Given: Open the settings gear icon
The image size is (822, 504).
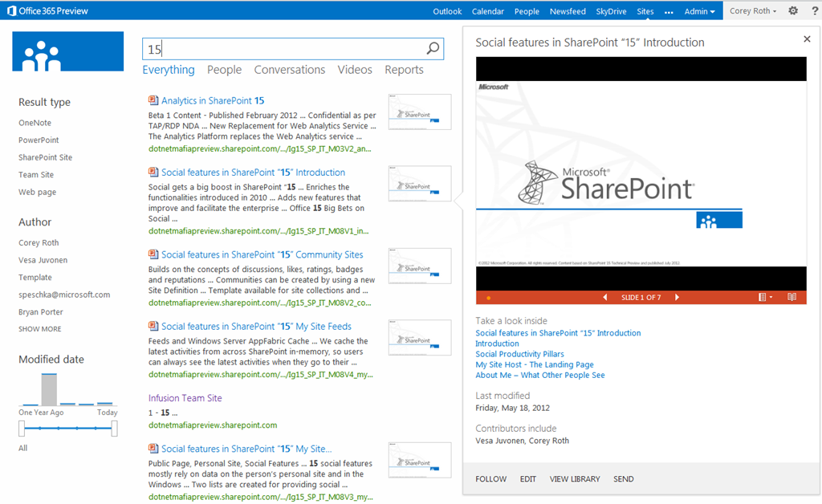Looking at the screenshot, I should [x=793, y=10].
